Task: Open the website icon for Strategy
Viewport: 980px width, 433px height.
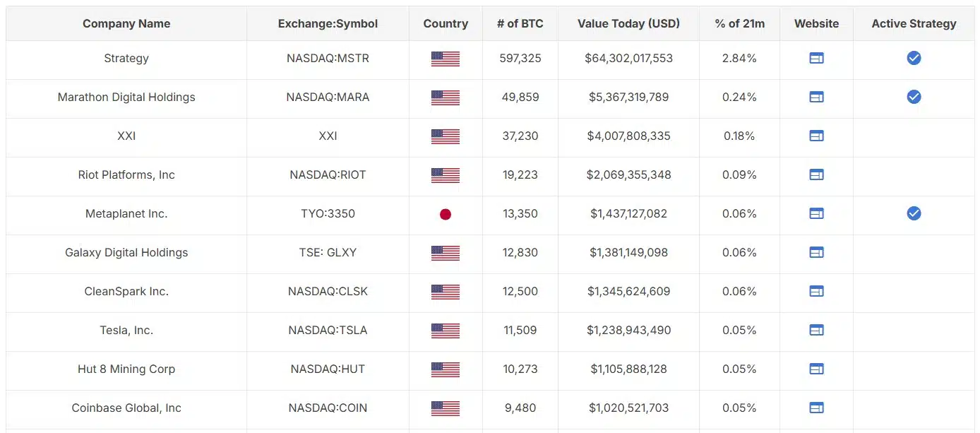Action: [x=816, y=58]
